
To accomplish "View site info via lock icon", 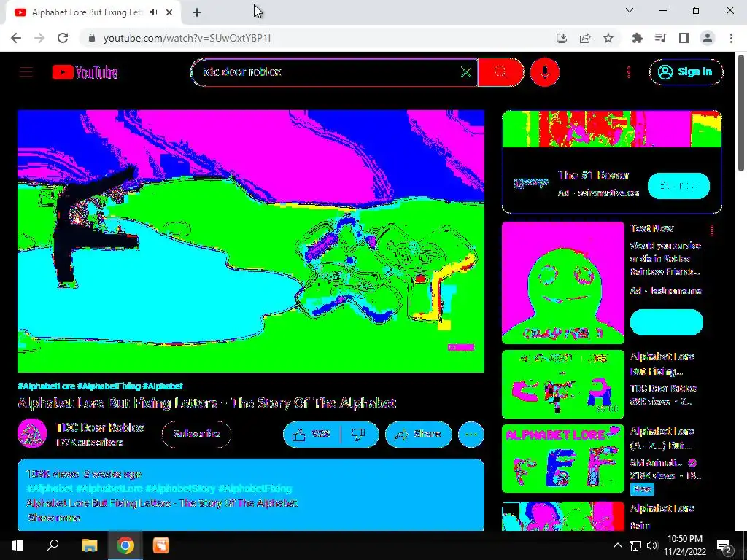I will click(x=92, y=38).
